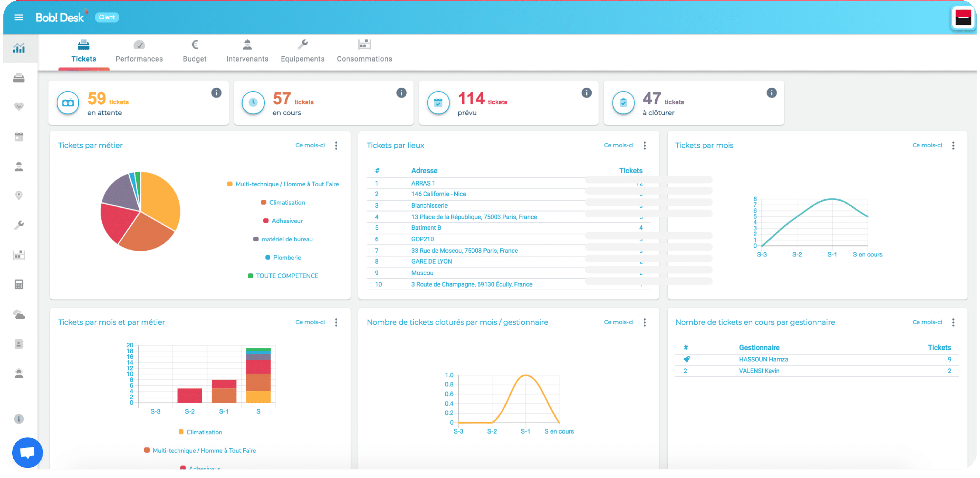
Task: Click Ce mois-ci in Tickets par lieux
Action: pyautogui.click(x=619, y=146)
